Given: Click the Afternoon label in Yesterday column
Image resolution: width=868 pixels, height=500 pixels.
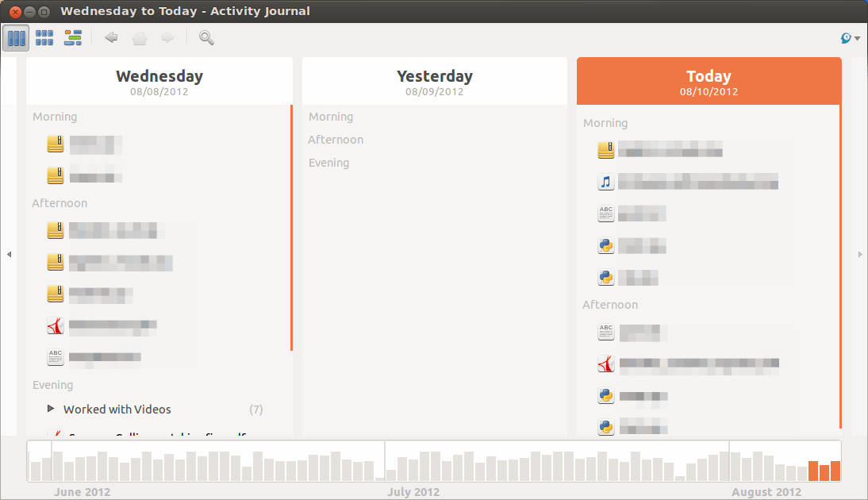Looking at the screenshot, I should point(336,140).
